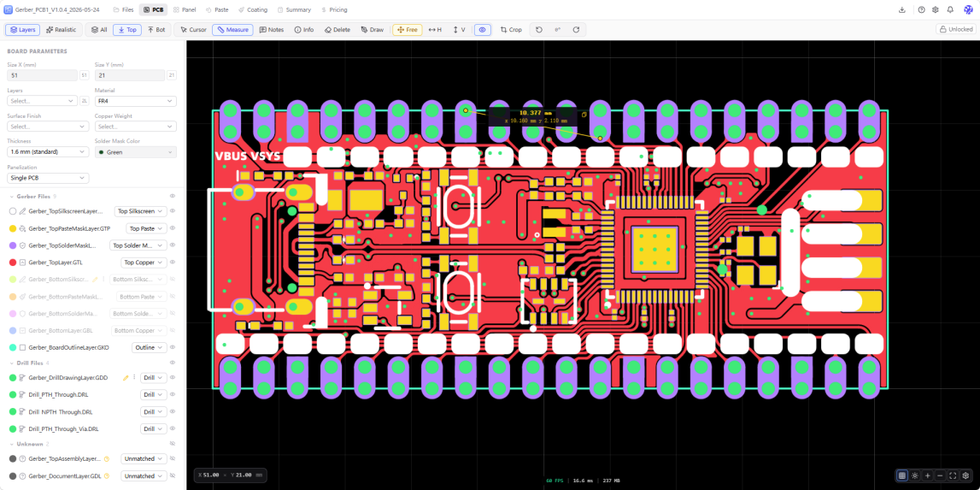Screen dimensions: 980x490
Task: Fit view with fullscreen icon
Action: [x=954, y=475]
